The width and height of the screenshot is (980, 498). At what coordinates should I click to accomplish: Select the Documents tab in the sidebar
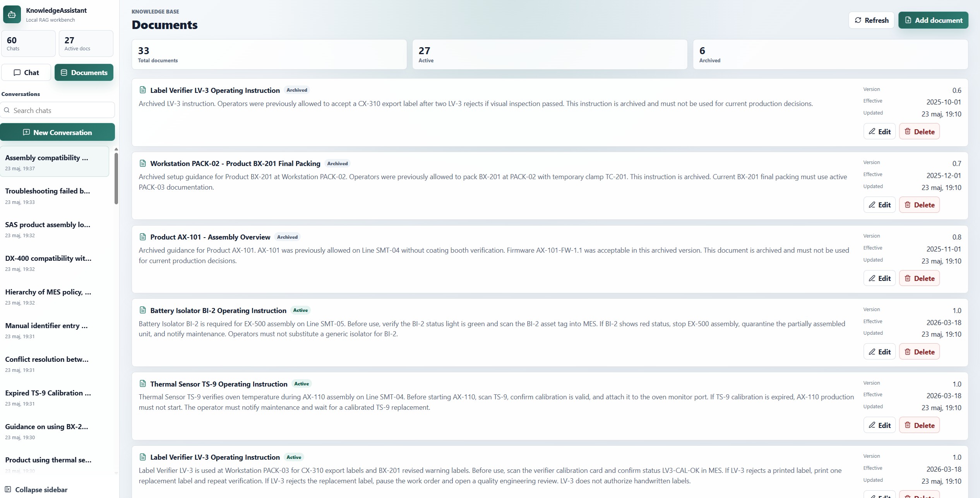84,72
